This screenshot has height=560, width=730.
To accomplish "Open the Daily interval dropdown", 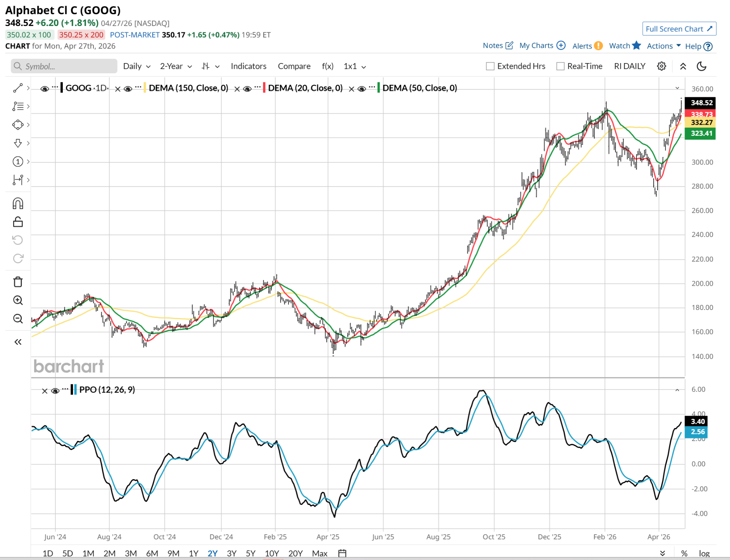I will click(137, 66).
